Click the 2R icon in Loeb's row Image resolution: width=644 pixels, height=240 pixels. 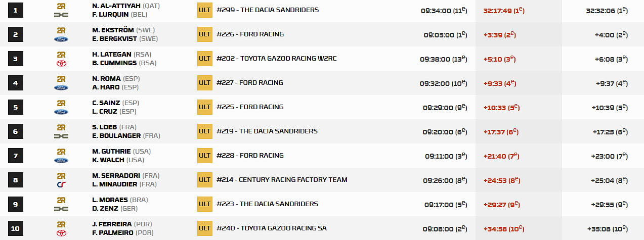(x=61, y=127)
